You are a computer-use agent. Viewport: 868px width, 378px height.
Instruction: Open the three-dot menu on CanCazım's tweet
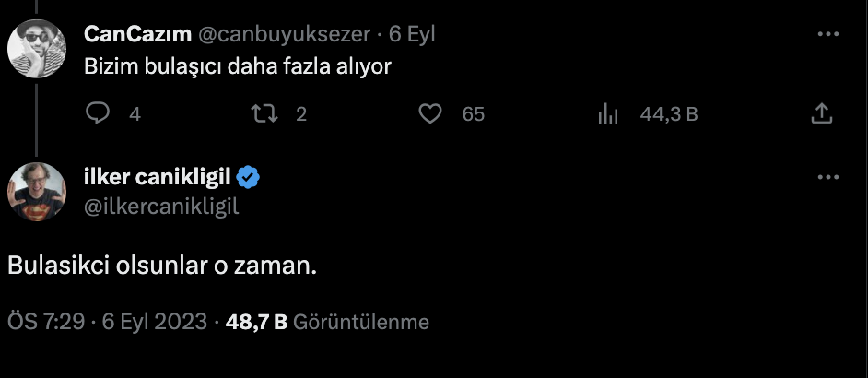828,35
